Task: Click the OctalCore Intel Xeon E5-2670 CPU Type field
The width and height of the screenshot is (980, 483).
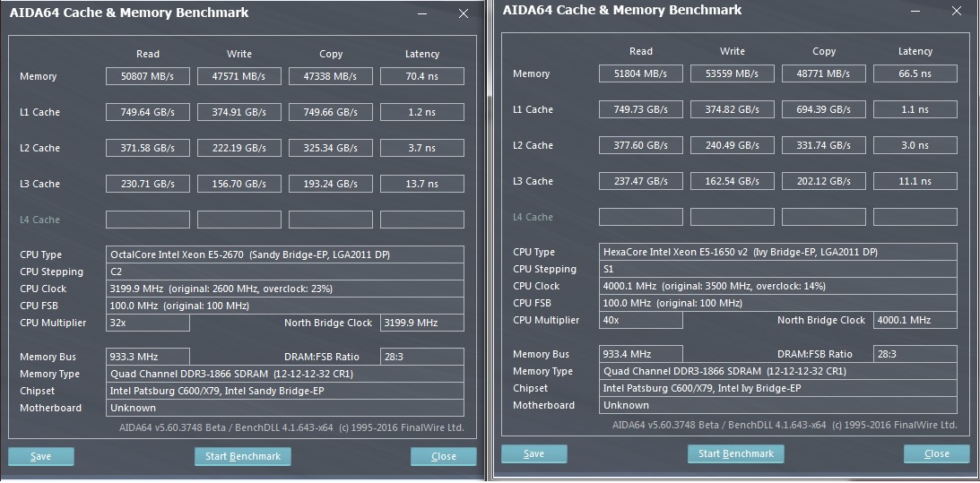Action: 284,254
